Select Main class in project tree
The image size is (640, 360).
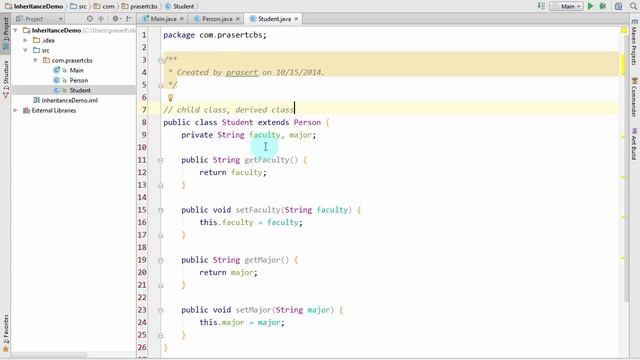(76, 70)
